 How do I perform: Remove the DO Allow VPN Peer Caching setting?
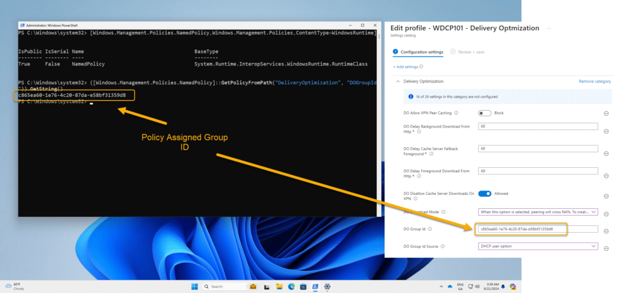click(x=606, y=113)
